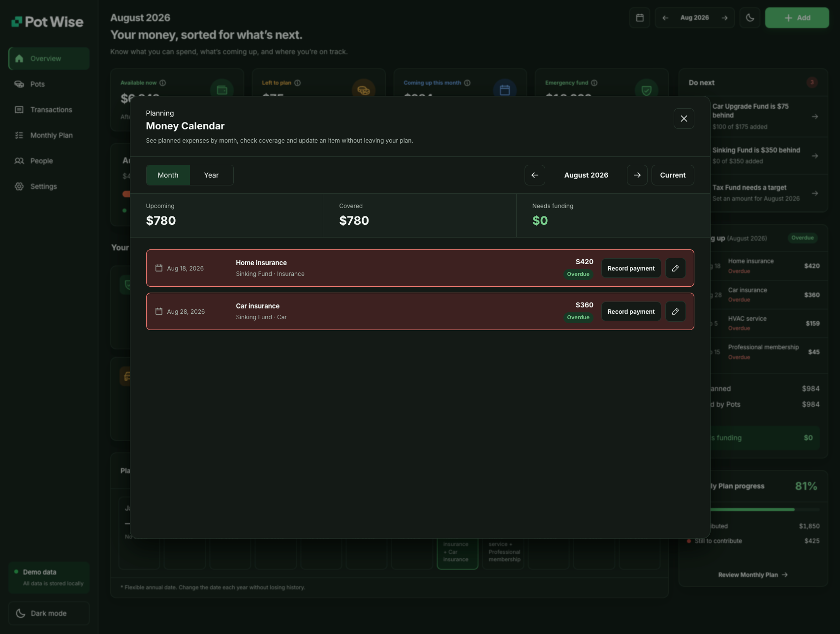Click the Pot Wise logo

point(47,22)
